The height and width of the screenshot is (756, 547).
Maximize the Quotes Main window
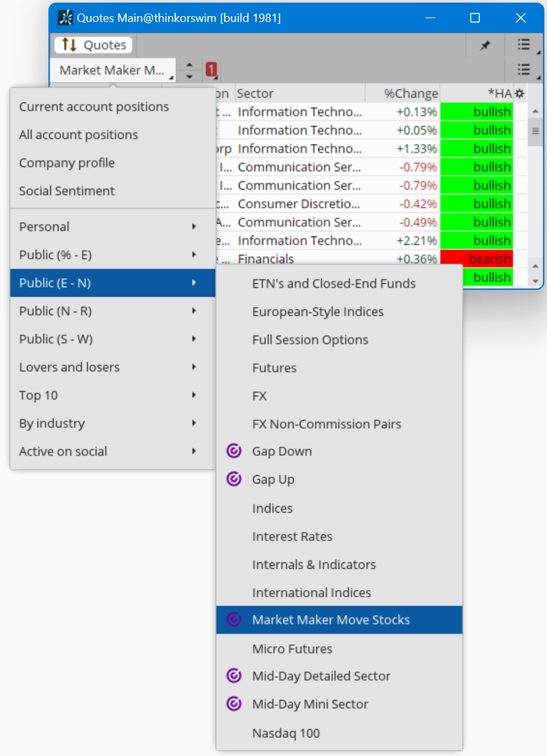click(x=475, y=18)
